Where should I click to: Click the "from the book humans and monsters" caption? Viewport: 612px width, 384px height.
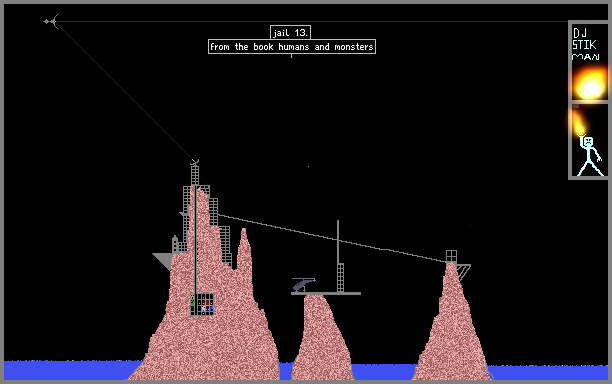292,47
